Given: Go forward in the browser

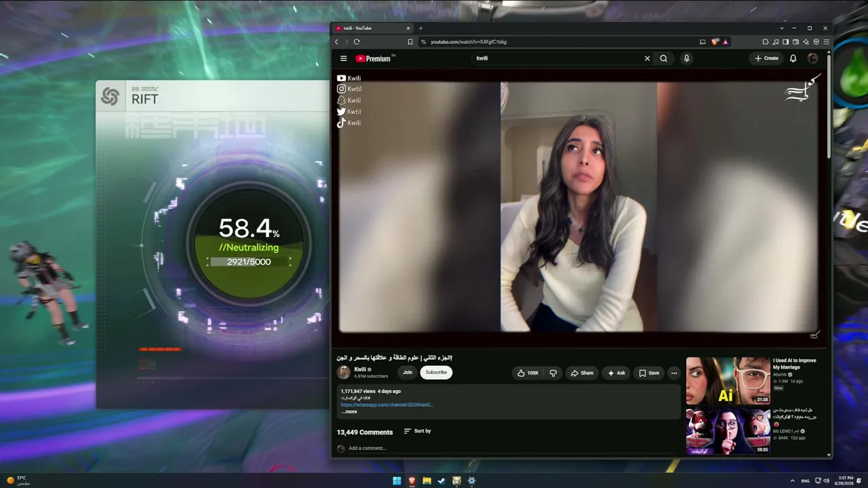Looking at the screenshot, I should click(x=347, y=42).
